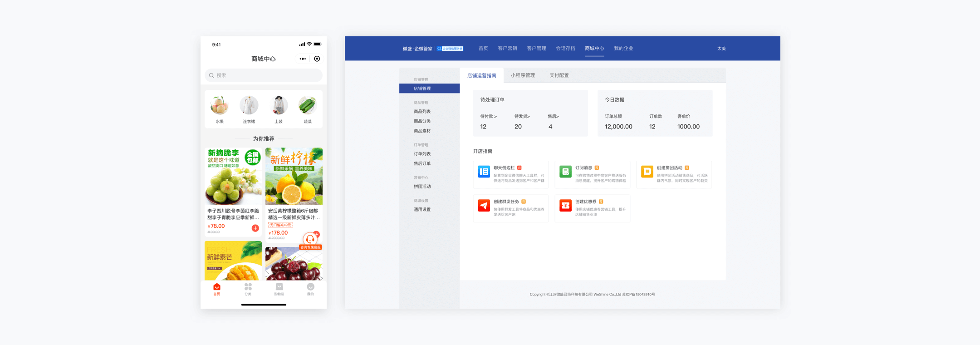This screenshot has width=980, height=345.
Task: Click the yellow 创建拼团活动 icon
Action: click(647, 172)
